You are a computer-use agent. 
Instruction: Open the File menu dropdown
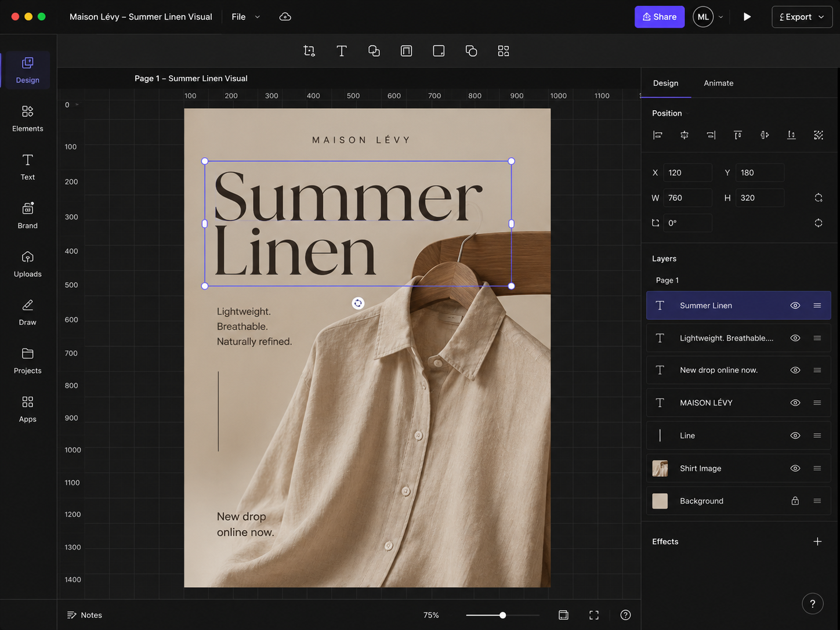pos(246,17)
